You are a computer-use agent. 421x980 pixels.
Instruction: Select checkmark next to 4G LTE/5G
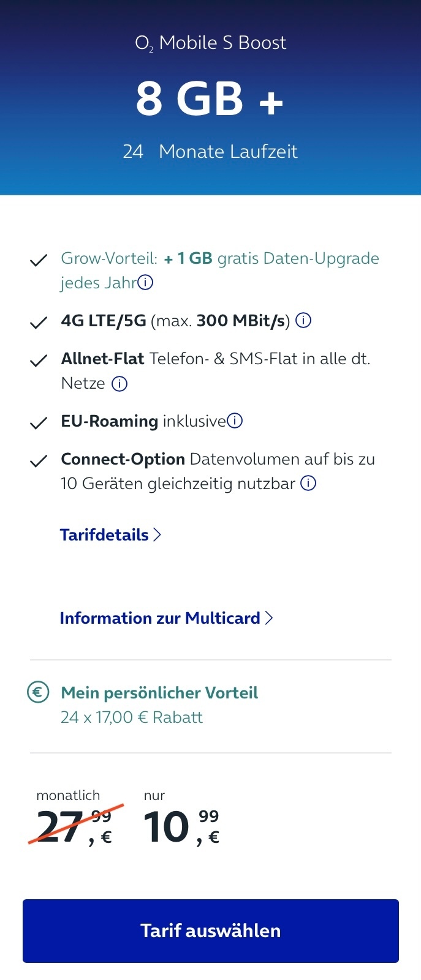(x=39, y=323)
